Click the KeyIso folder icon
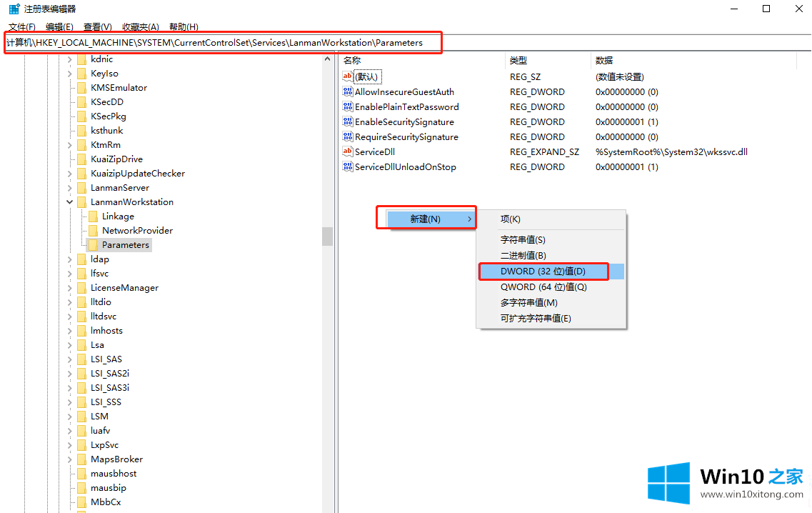Image resolution: width=812 pixels, height=513 pixels. [82, 74]
